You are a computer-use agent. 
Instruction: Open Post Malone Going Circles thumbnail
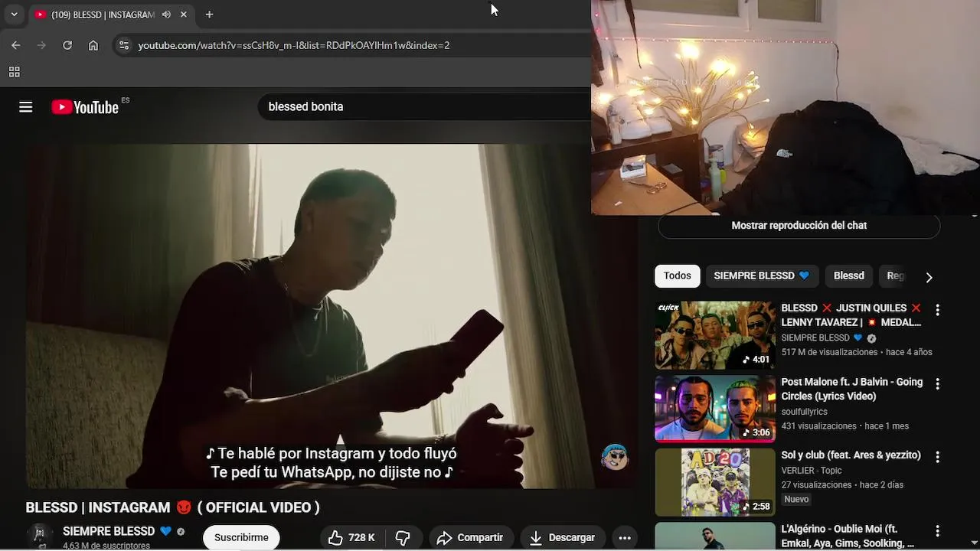pyautogui.click(x=715, y=409)
